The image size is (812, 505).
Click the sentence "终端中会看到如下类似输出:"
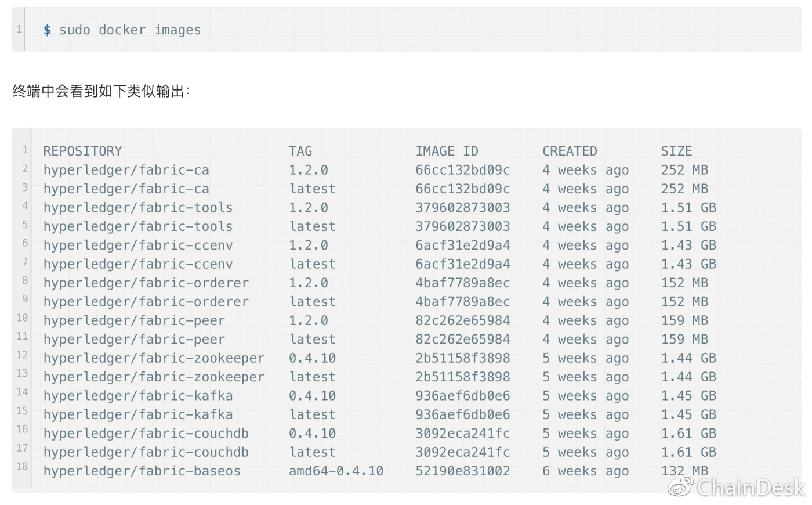point(101,91)
